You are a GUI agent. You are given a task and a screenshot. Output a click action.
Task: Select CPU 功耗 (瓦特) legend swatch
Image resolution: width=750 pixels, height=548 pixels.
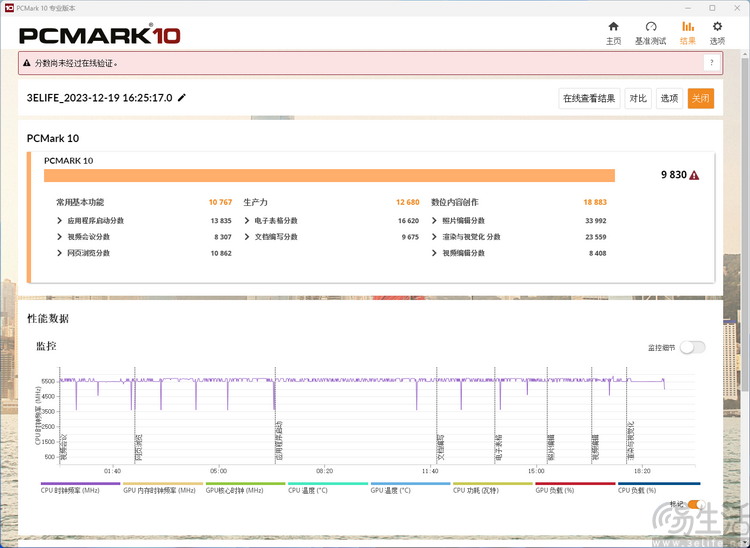coord(493,483)
